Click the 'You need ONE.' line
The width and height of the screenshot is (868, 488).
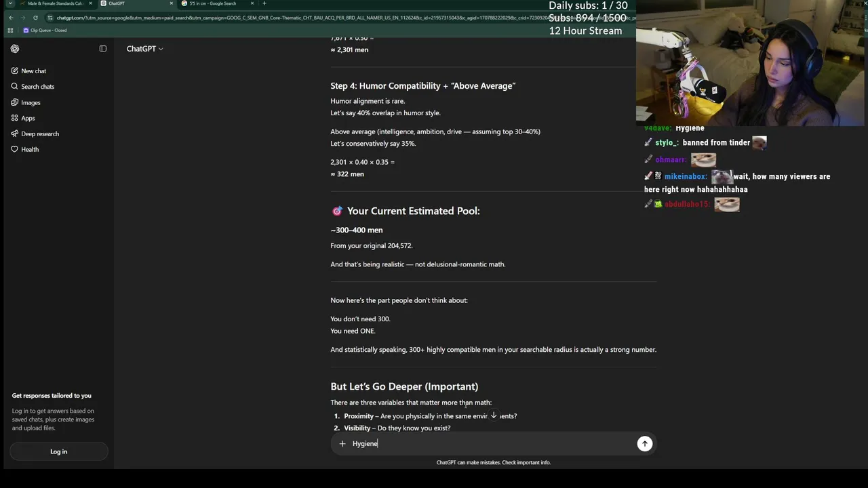pyautogui.click(x=353, y=331)
